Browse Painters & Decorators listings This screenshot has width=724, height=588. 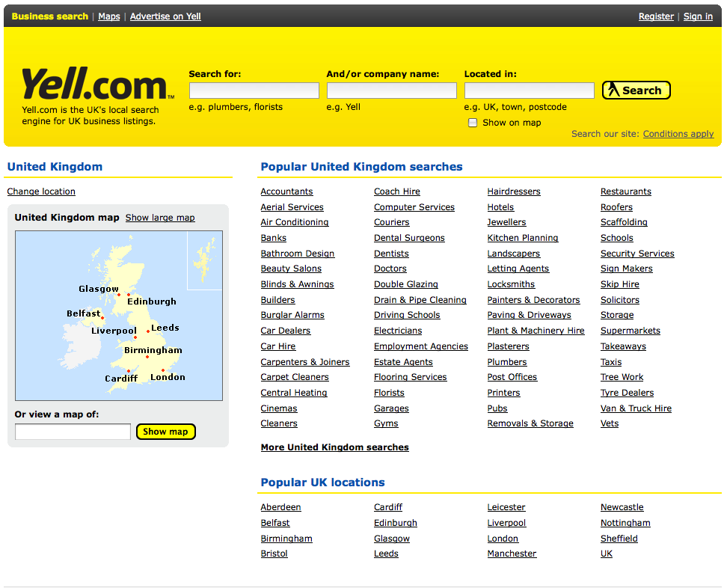pos(533,300)
